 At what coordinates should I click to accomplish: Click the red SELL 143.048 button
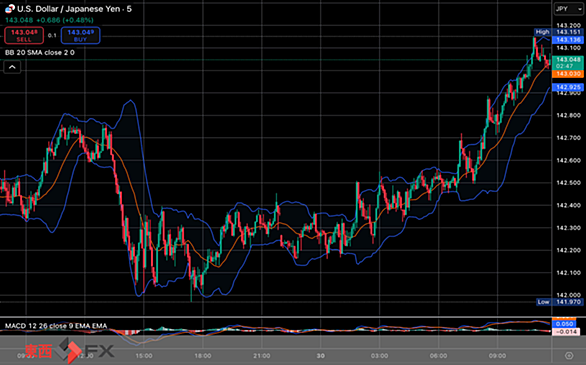point(24,35)
